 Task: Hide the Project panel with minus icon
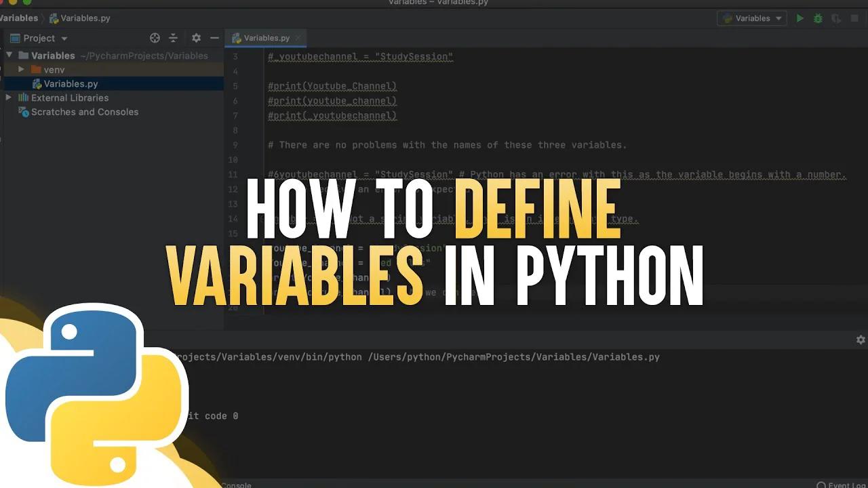coord(214,39)
